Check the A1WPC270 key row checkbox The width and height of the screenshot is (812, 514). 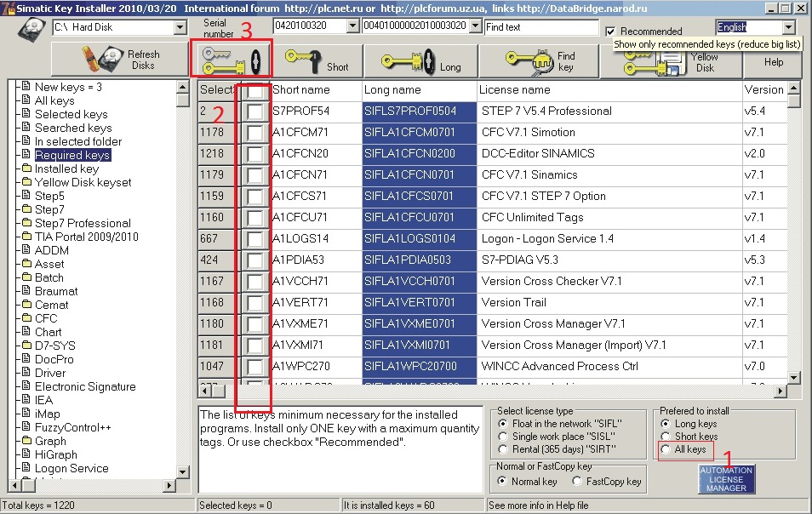pyautogui.click(x=254, y=367)
